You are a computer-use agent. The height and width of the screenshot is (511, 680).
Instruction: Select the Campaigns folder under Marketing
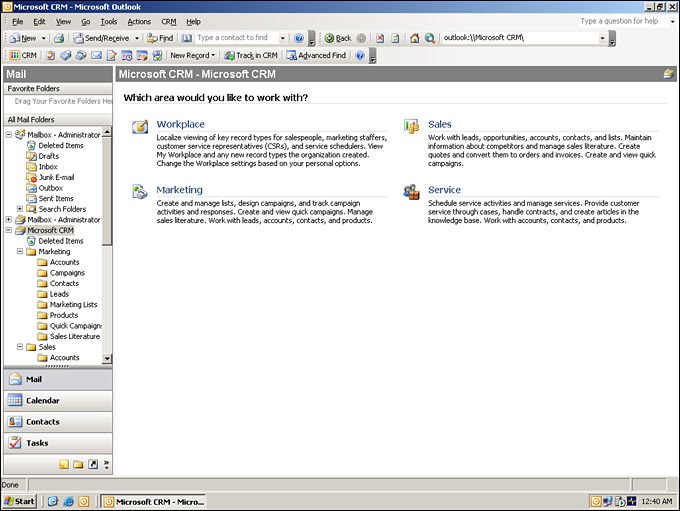point(67,272)
